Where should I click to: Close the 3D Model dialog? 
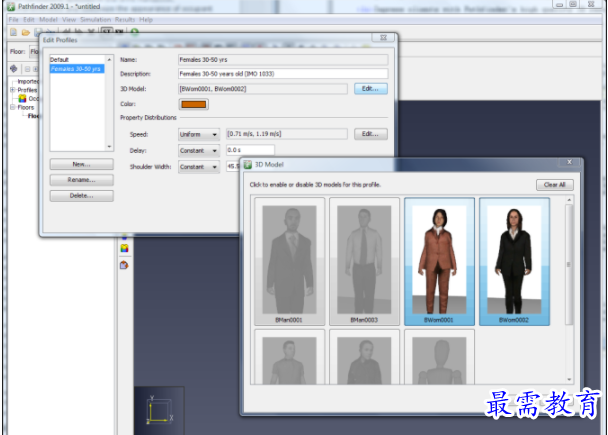[571, 164]
